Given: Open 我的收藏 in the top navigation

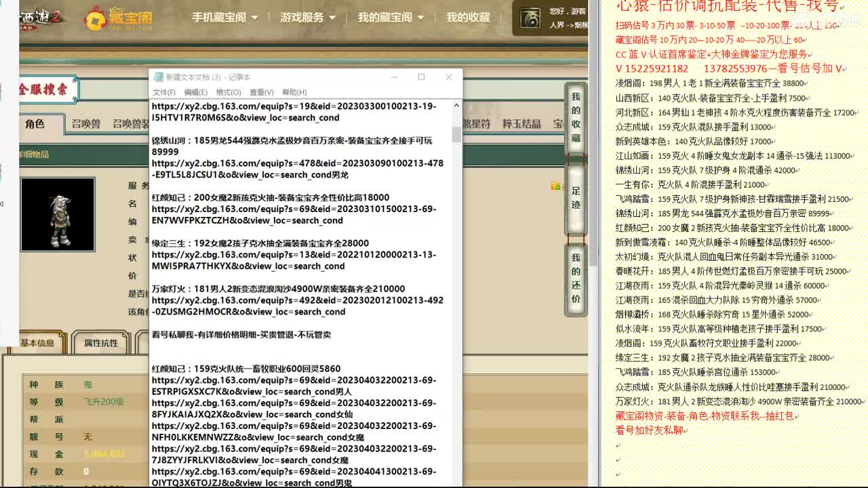Looking at the screenshot, I should pyautogui.click(x=468, y=18).
